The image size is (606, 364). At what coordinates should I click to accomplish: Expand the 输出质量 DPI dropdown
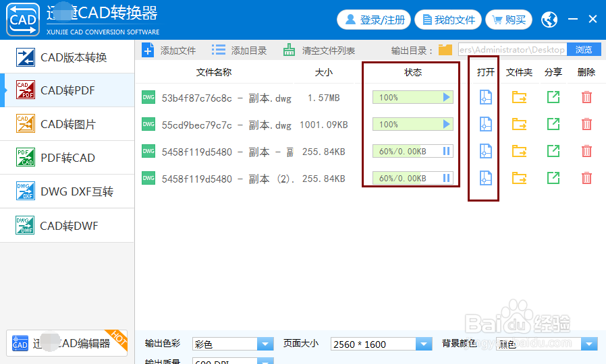point(265,361)
